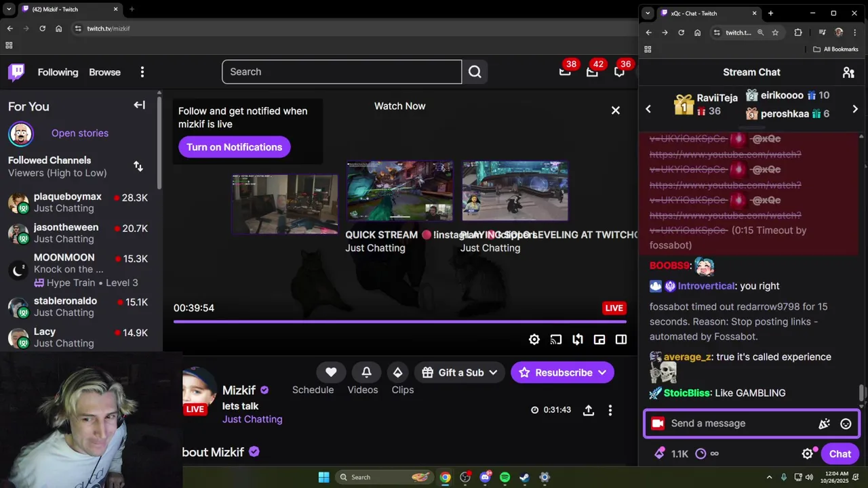Open Just Chatting category under Mizkif
The height and width of the screenshot is (488, 868).
[x=252, y=420]
